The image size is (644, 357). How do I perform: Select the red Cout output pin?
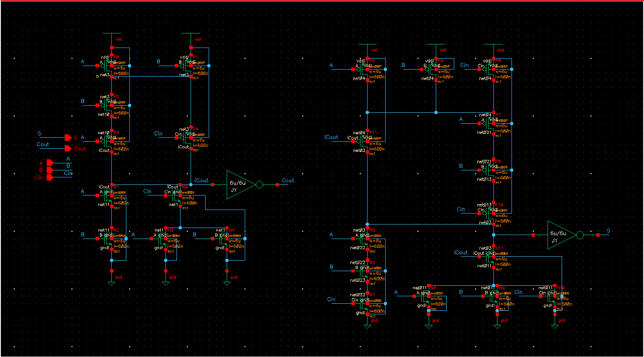68,148
